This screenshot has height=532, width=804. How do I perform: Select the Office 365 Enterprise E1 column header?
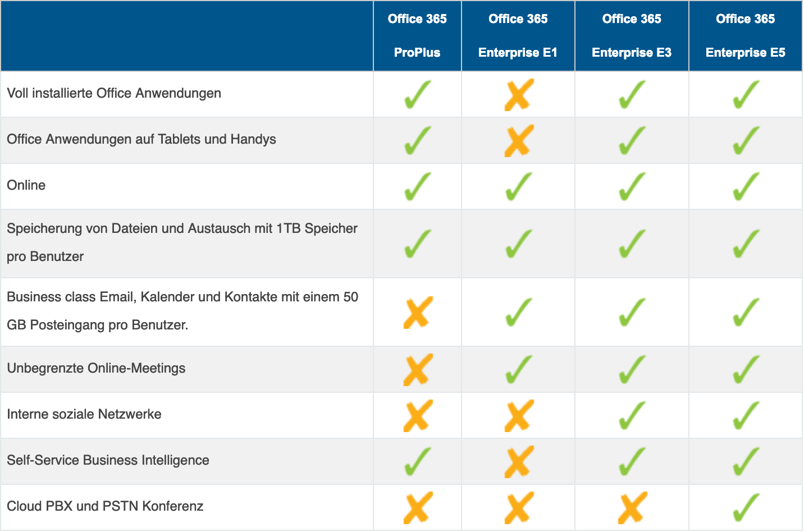point(518,36)
